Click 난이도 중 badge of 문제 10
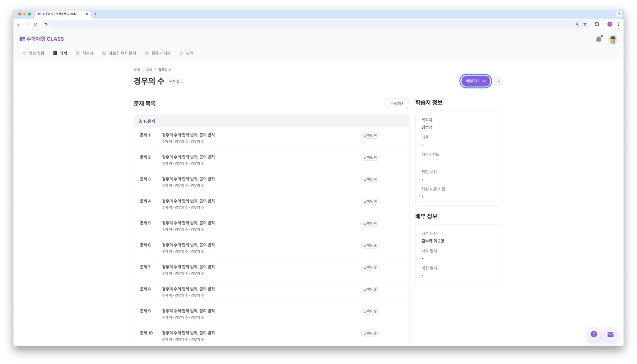 click(370, 333)
